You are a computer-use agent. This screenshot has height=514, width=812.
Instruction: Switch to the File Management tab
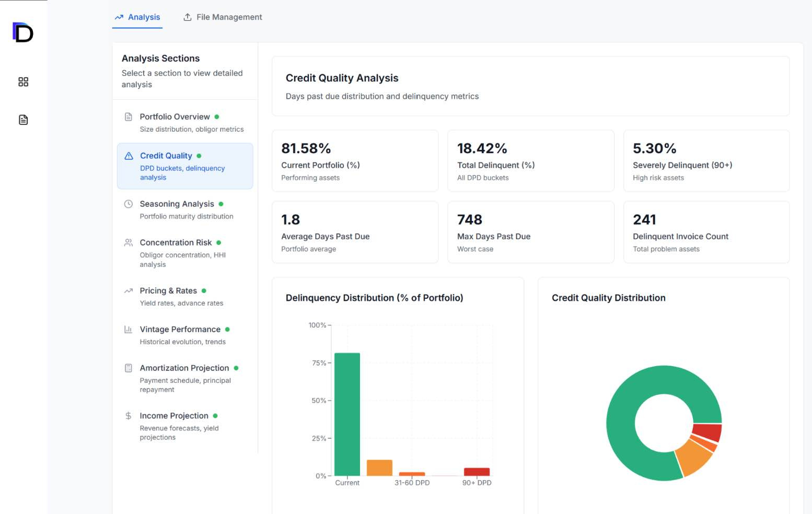tap(228, 17)
